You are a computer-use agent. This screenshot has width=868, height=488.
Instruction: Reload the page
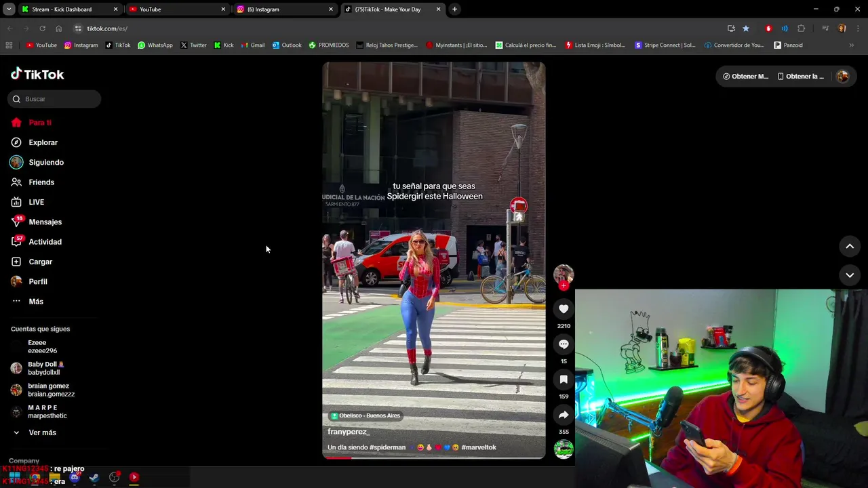tap(42, 28)
